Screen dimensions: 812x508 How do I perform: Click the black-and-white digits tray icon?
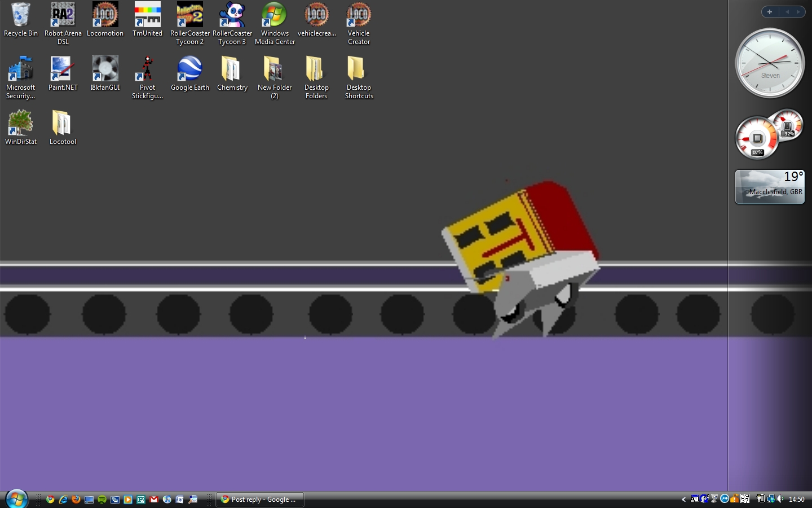point(745,499)
